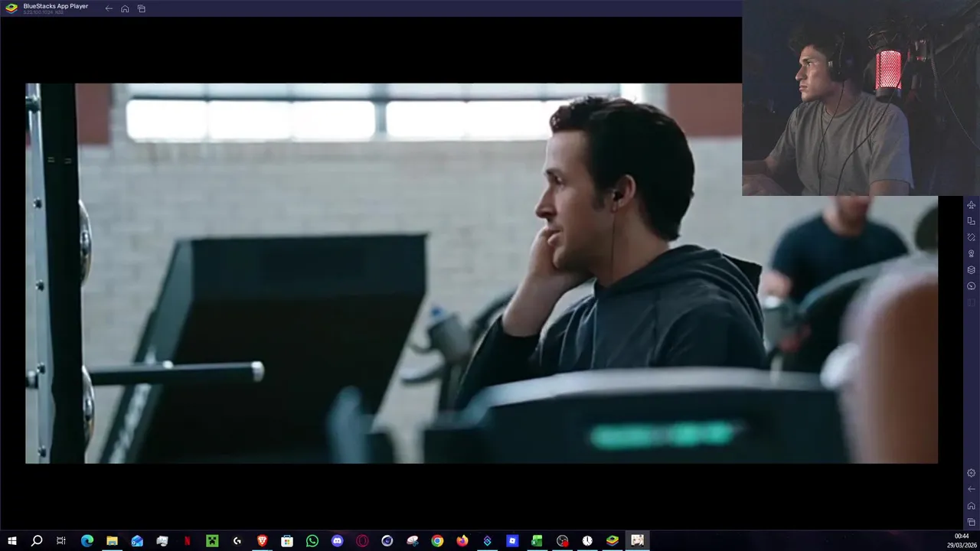Launch Microsoft Edge from the taskbar

(87, 541)
